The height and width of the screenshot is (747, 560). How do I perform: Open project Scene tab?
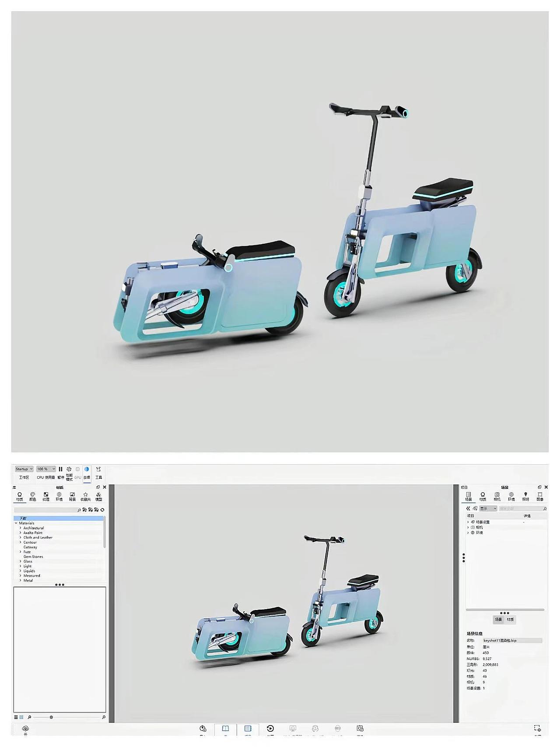coord(469,496)
